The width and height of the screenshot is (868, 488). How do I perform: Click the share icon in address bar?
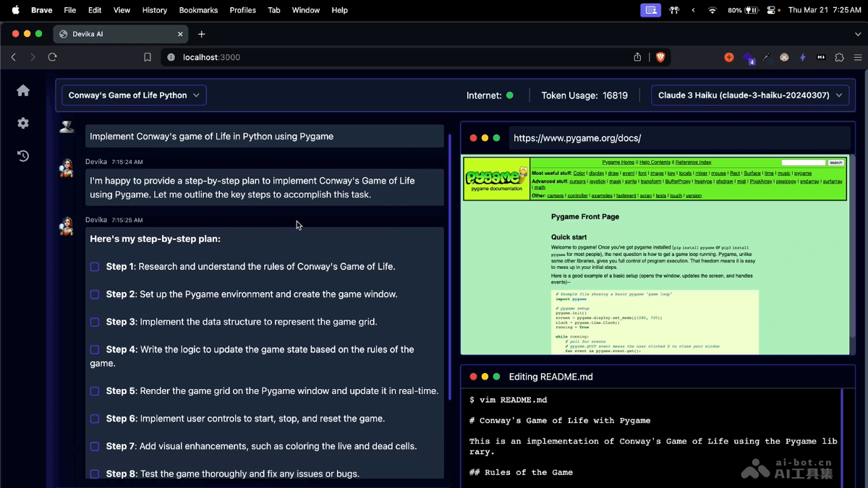click(637, 57)
